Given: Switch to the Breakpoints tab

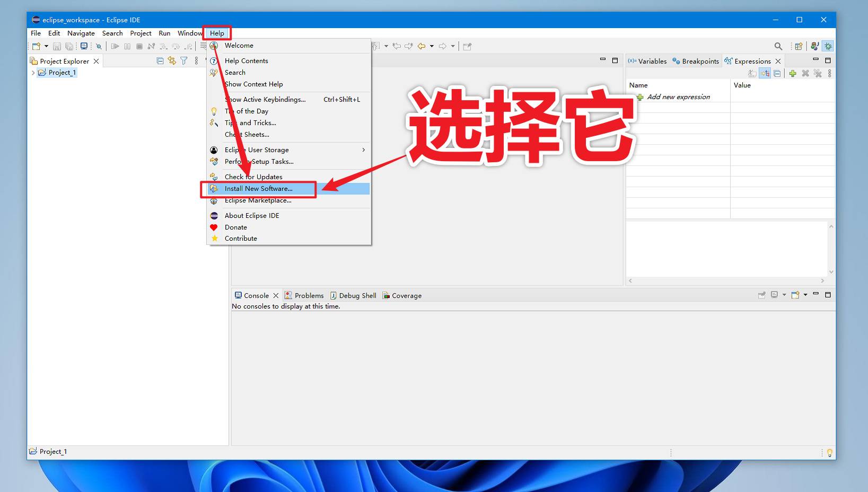Looking at the screenshot, I should pos(696,61).
